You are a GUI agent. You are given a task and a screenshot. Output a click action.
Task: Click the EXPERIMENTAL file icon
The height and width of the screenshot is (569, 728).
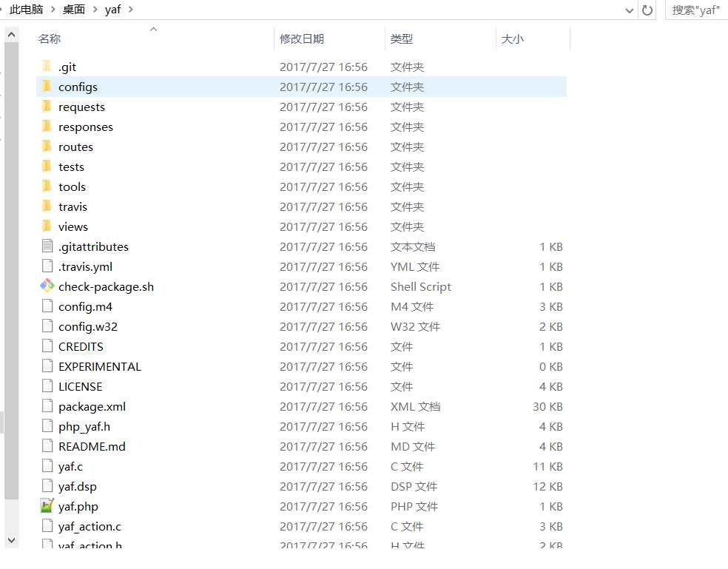coord(47,366)
